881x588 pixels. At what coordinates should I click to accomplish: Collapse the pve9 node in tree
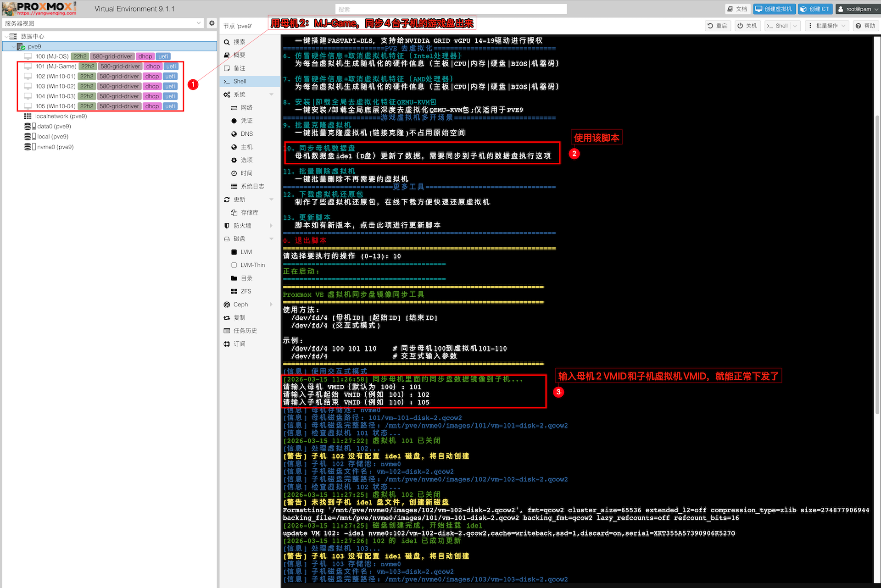click(x=13, y=46)
